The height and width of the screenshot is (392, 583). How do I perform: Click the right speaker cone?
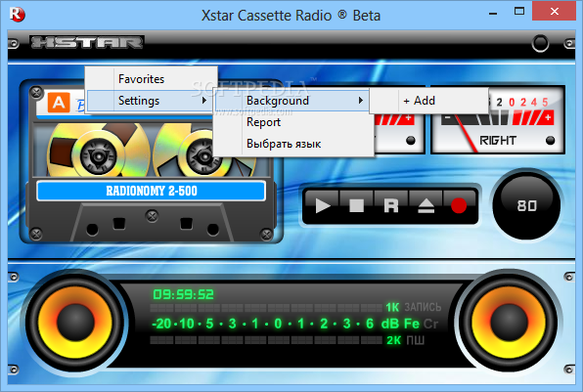click(x=509, y=322)
